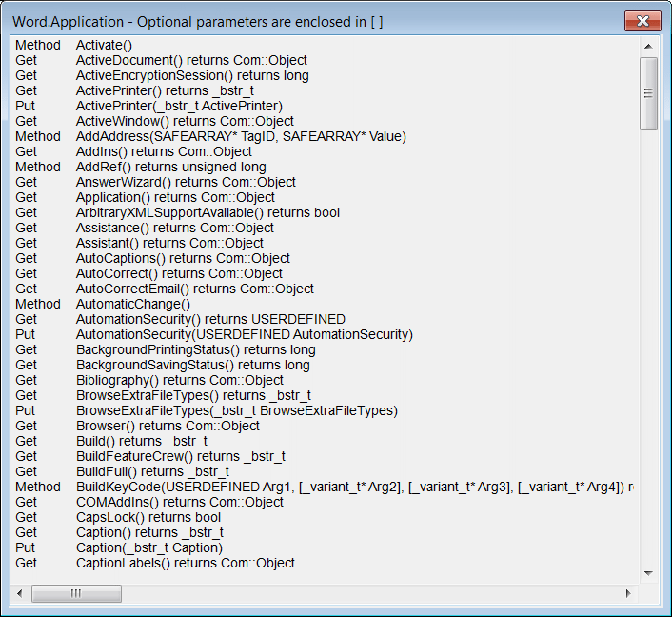This screenshot has width=672, height=617.
Task: Select the AddAddress(SAFEARRAY* TagID...) row
Action: [325, 136]
